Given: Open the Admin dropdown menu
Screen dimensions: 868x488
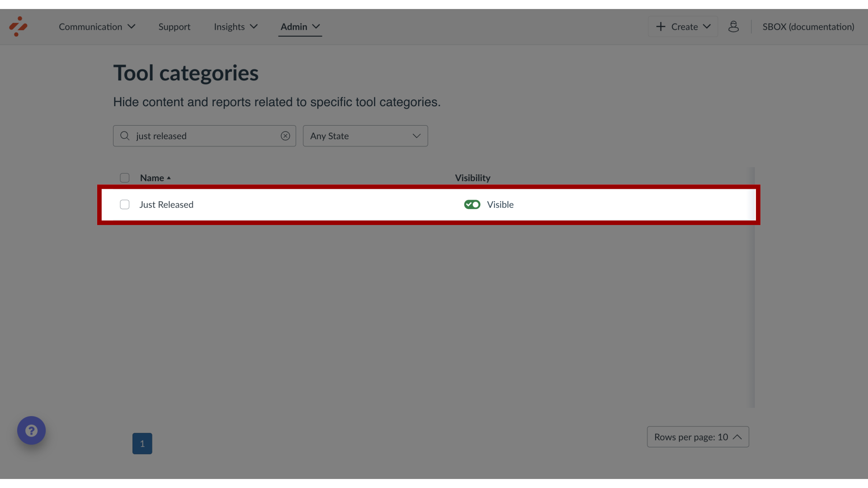Looking at the screenshot, I should (301, 26).
